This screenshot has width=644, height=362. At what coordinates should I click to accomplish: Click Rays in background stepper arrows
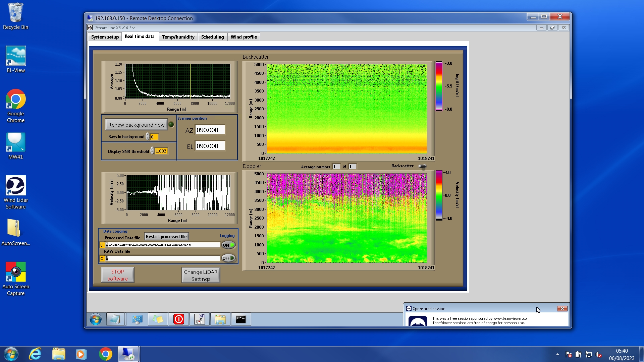coord(147,137)
